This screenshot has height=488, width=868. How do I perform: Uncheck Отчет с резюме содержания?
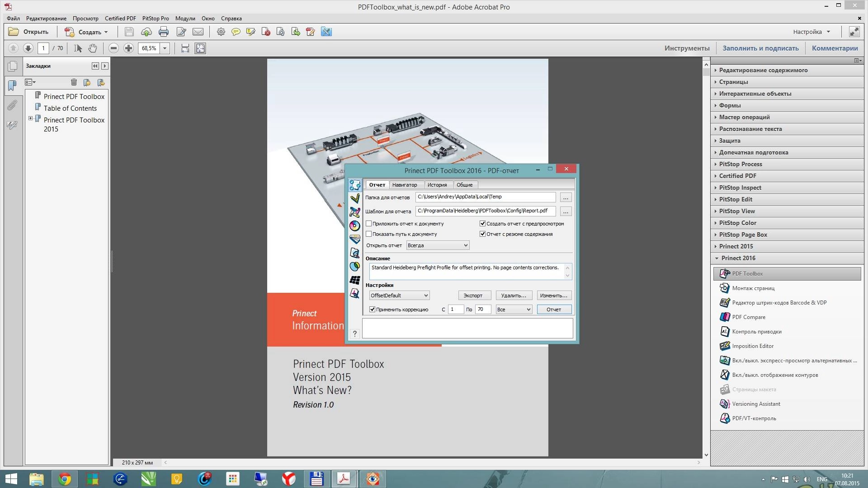[482, 234]
